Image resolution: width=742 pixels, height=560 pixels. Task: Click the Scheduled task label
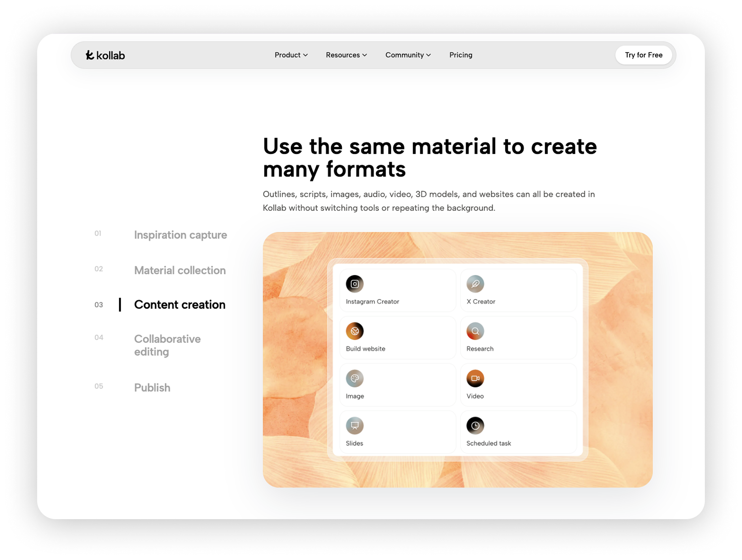click(x=488, y=443)
